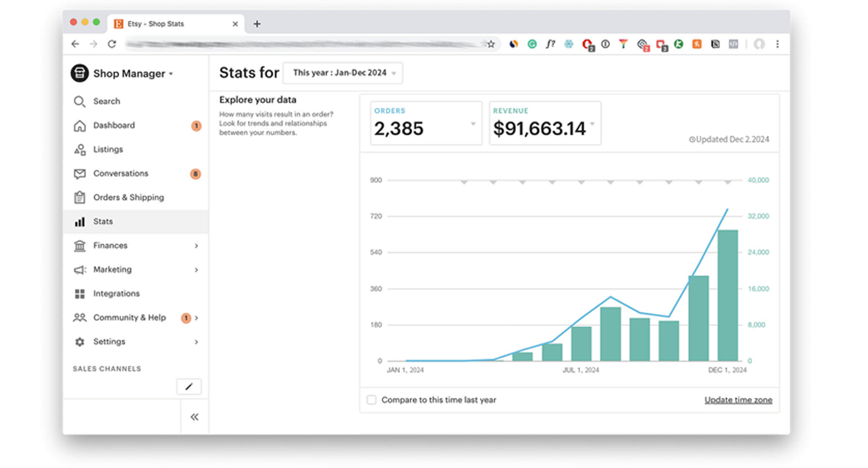Screen dimensions: 868x468
Task: Click the Update time zone link
Action: point(739,400)
